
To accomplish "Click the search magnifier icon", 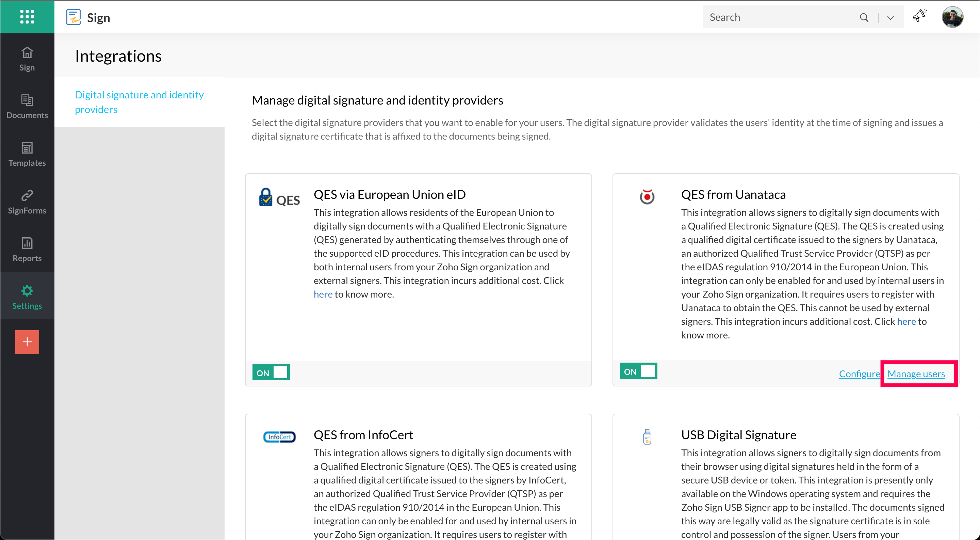I will (864, 17).
